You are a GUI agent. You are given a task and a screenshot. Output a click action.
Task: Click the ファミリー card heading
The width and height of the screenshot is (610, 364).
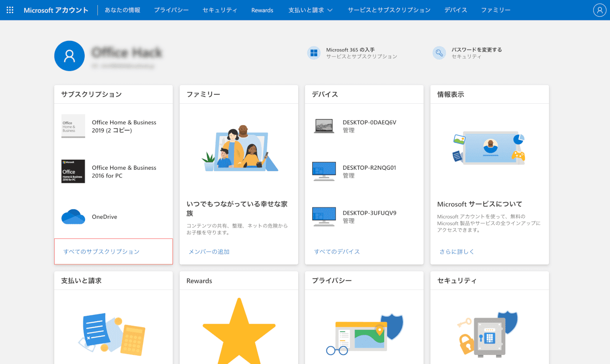tap(203, 94)
